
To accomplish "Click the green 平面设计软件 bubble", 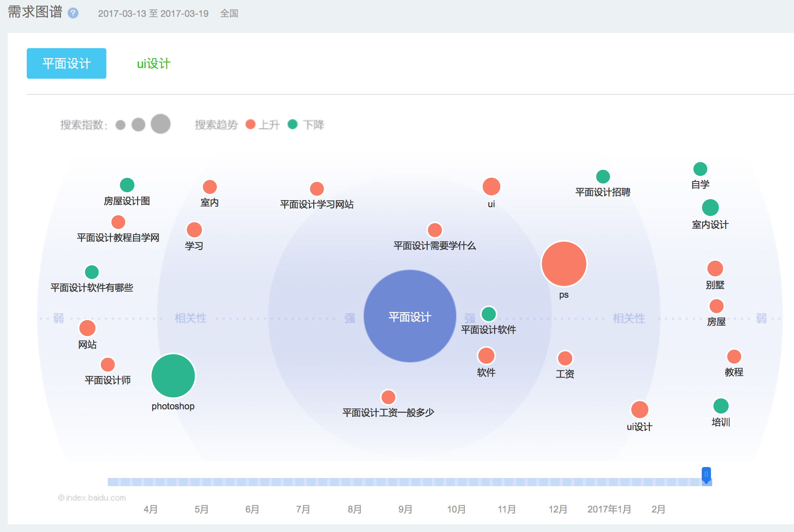I will (488, 314).
